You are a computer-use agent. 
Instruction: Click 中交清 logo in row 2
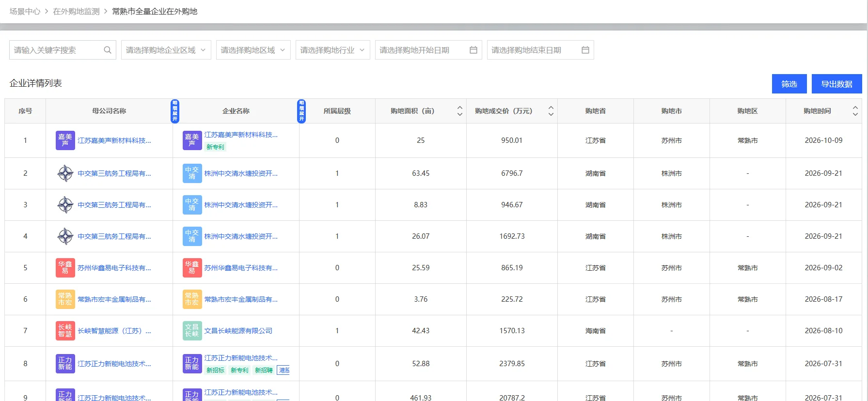click(192, 173)
